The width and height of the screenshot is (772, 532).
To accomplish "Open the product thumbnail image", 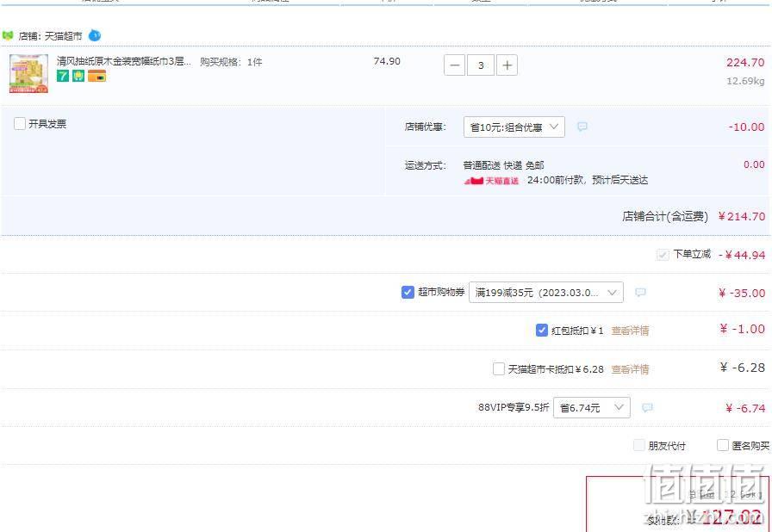I will 29,74.
